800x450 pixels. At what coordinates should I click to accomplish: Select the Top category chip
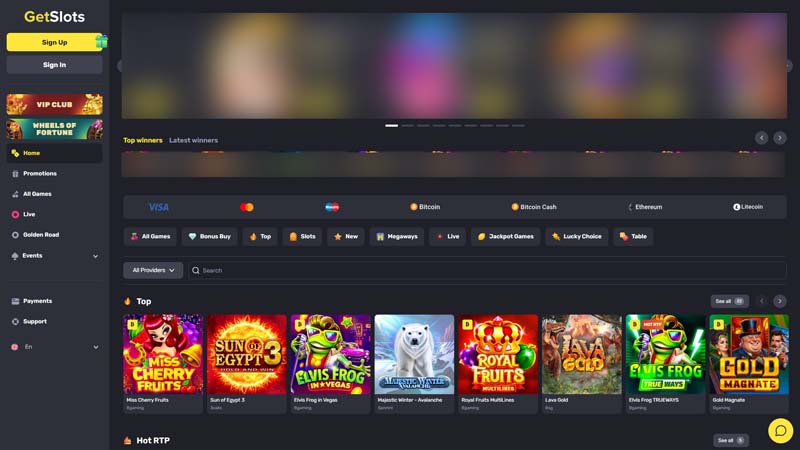click(260, 237)
